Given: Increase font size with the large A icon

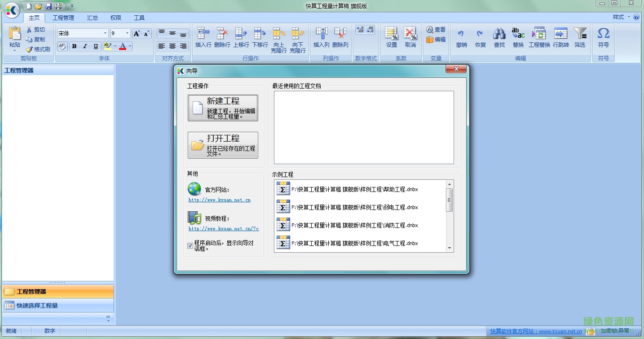Looking at the screenshot, I should click(137, 33).
